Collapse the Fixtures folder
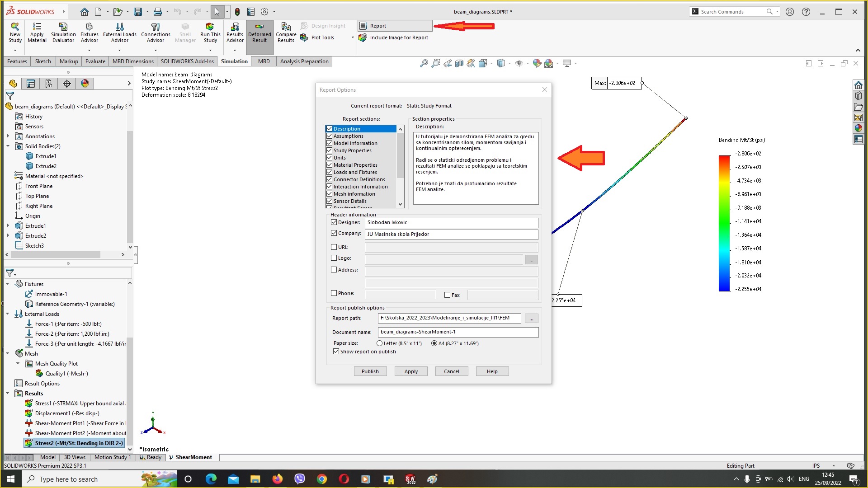The height and width of the screenshot is (488, 868). [x=8, y=284]
